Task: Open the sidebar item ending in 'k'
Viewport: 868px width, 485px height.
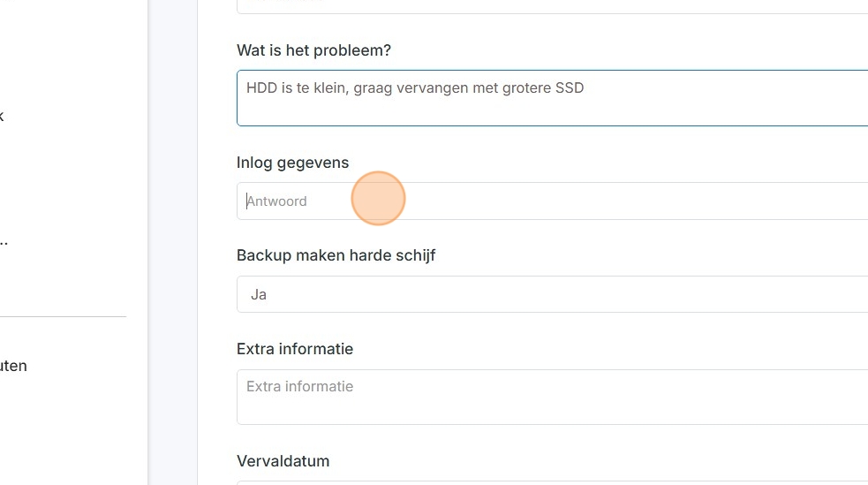Action: tap(3, 116)
